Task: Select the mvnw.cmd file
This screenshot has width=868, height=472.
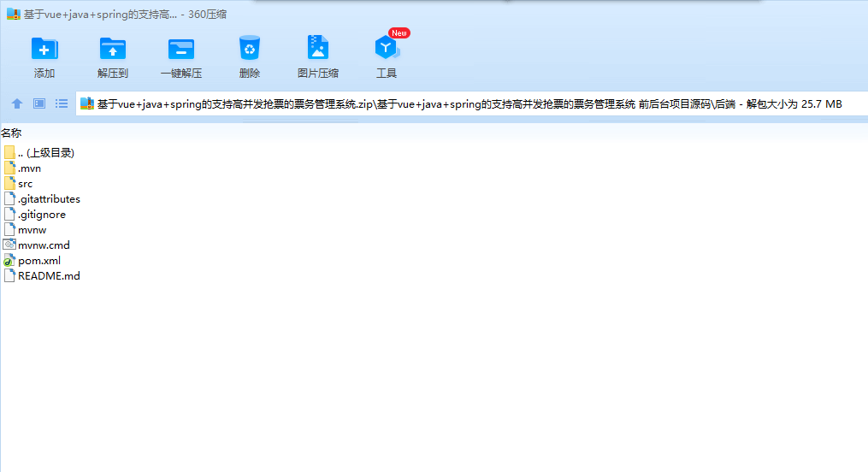Action: pyautogui.click(x=37, y=245)
